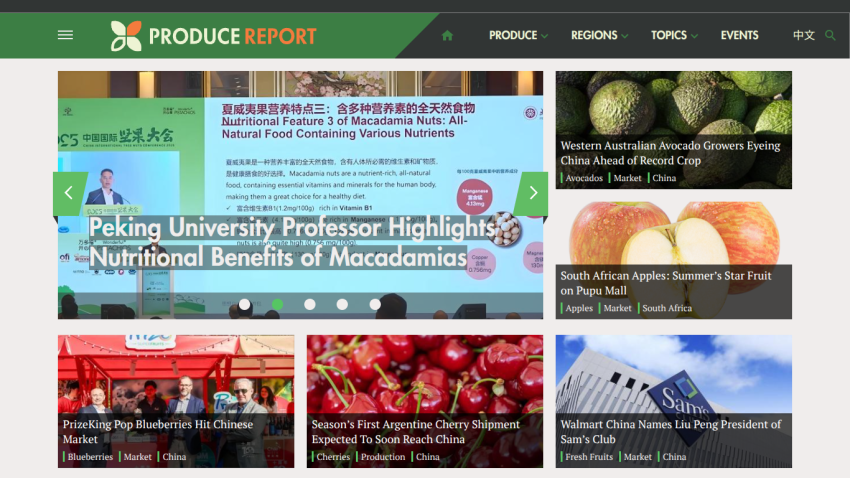
Task: Click the PRODUCE REPORT site title
Action: tap(233, 36)
